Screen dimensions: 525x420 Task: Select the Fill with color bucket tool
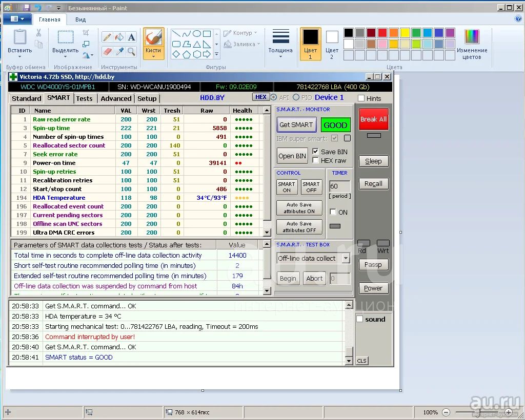[x=119, y=37]
